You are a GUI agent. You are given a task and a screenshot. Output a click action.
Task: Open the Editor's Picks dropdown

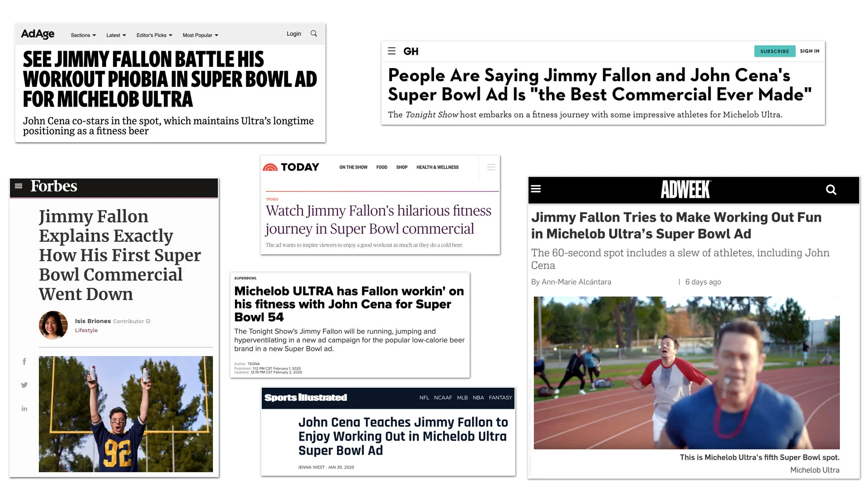[154, 35]
